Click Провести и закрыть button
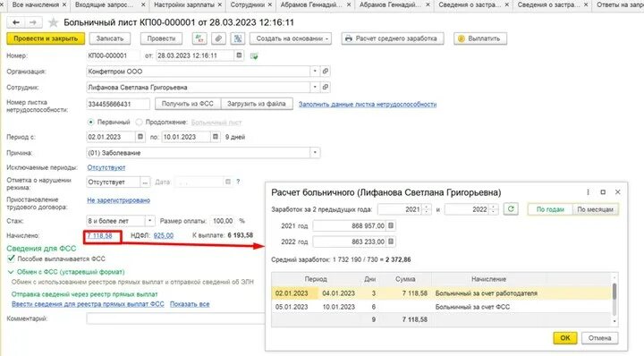644x356 pixels. [46, 38]
